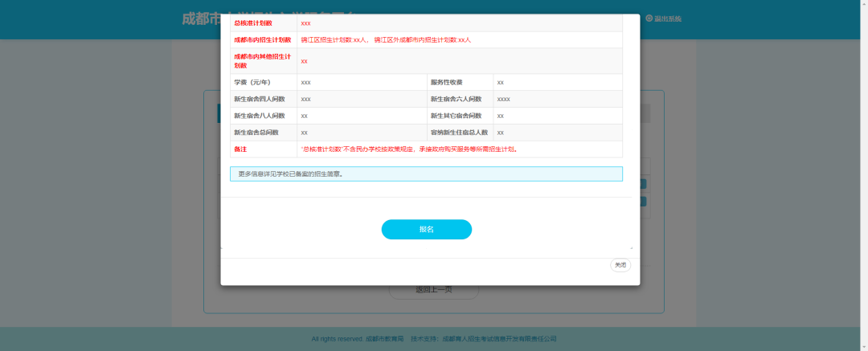Click the 服务性收费 label cell
This screenshot has width=868, height=351.
[446, 82]
